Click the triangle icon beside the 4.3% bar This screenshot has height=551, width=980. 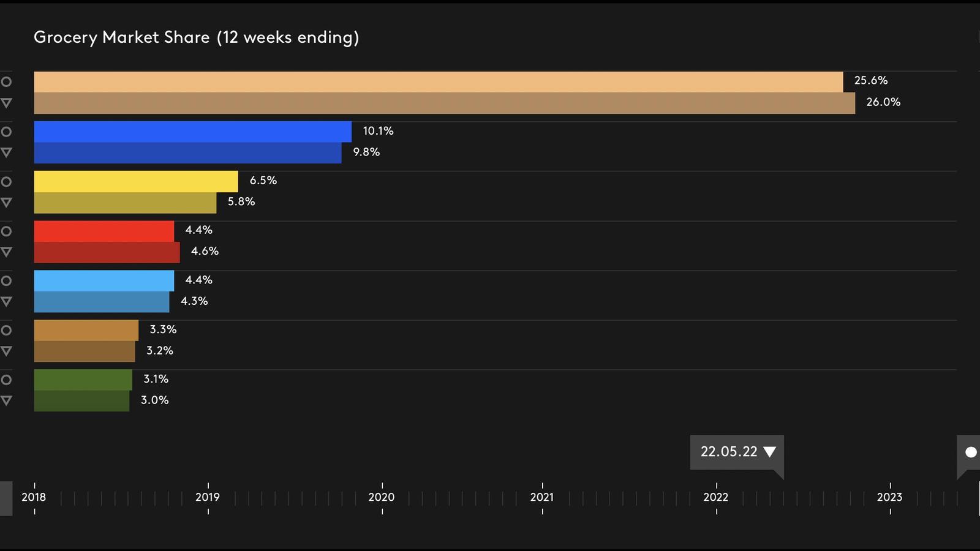(x=6, y=301)
